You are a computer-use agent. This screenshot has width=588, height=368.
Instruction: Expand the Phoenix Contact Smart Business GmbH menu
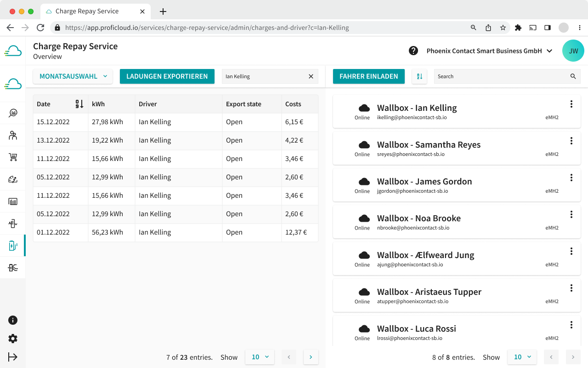click(x=489, y=51)
